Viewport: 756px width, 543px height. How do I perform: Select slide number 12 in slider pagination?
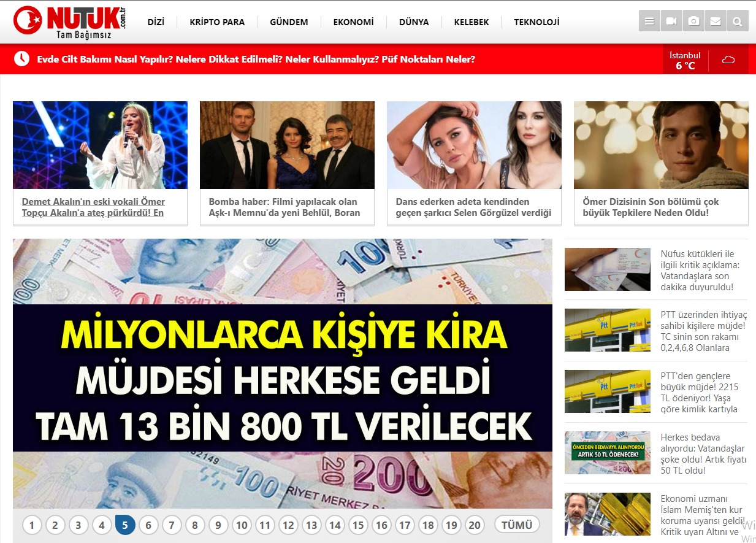coord(288,525)
